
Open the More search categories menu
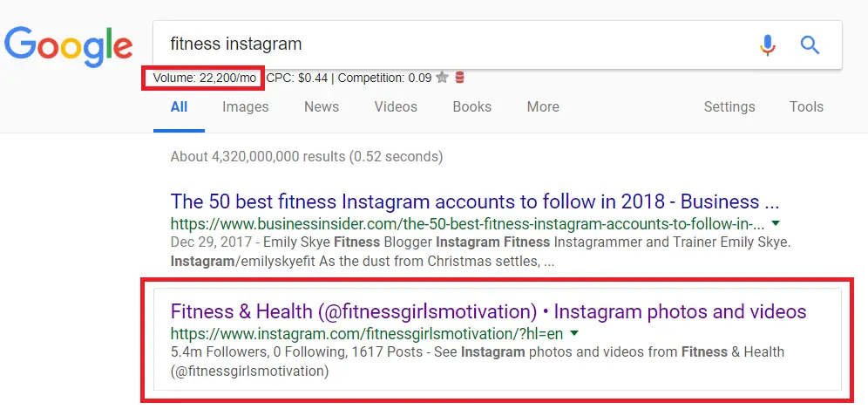(542, 107)
